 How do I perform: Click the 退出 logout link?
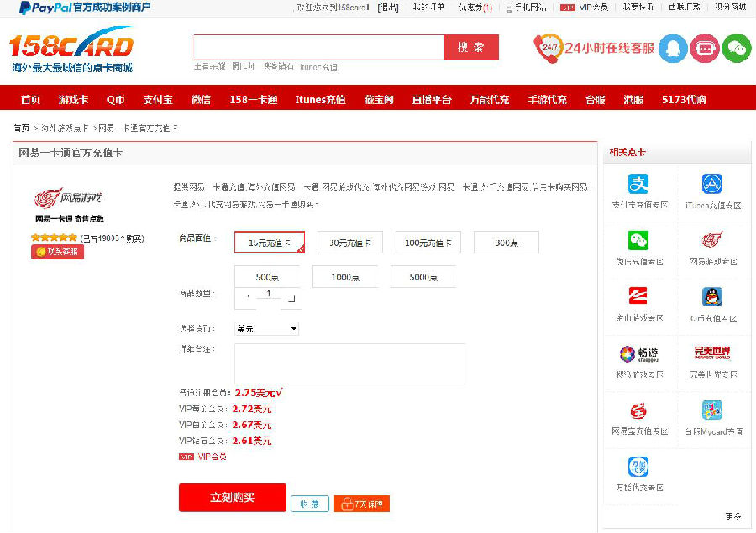[x=388, y=8]
